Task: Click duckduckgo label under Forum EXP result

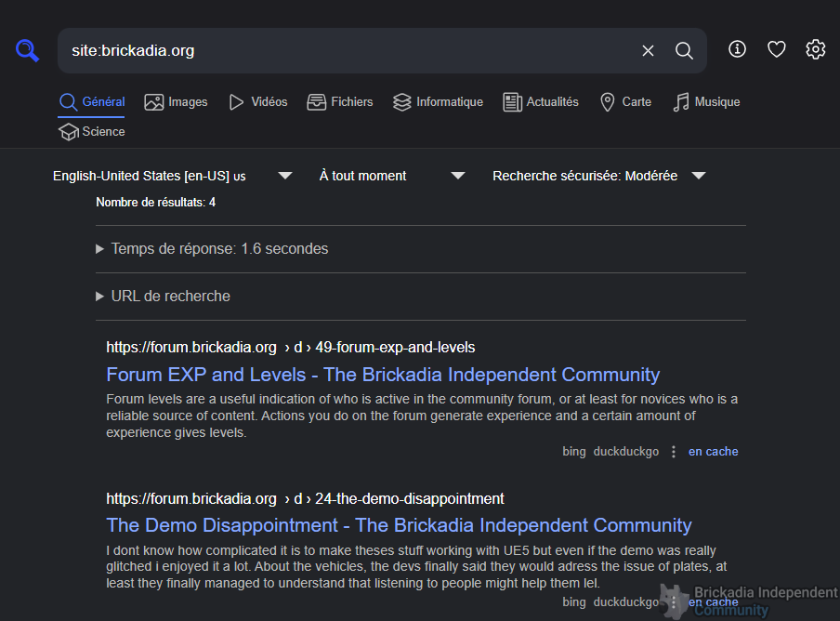Action: (625, 452)
